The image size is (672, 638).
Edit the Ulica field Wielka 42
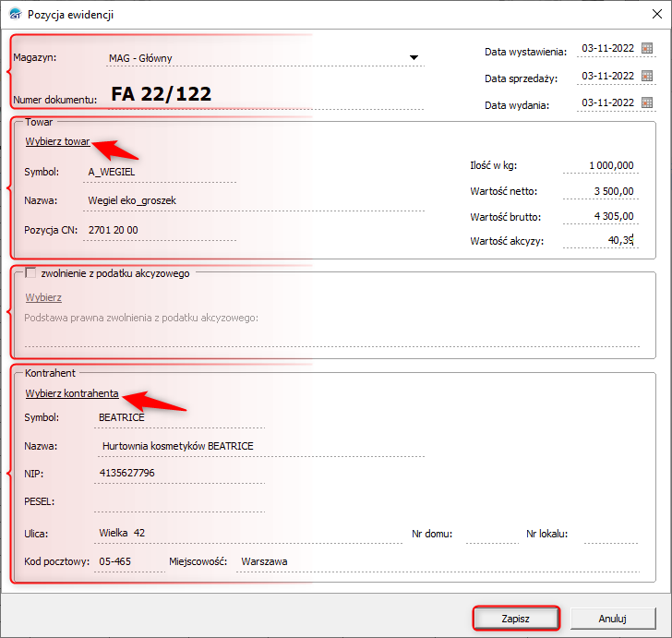(247, 534)
